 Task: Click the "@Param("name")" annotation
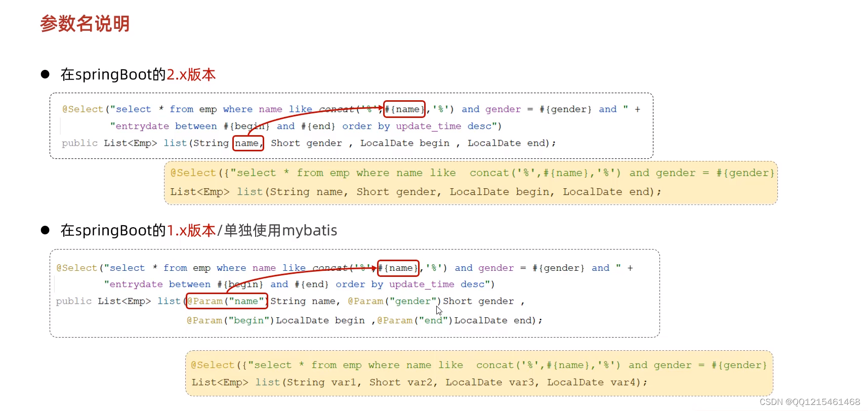227,301
